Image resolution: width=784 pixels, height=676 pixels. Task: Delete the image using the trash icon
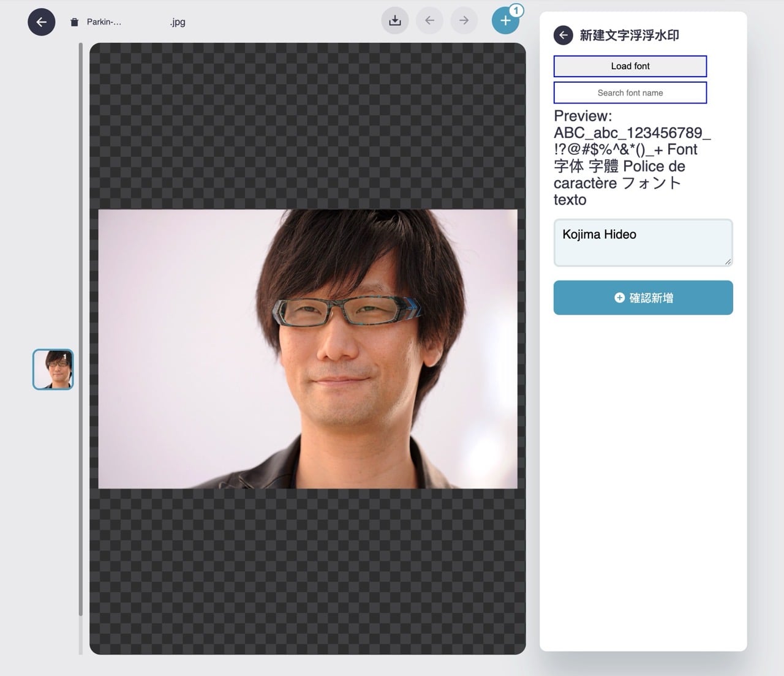74,22
